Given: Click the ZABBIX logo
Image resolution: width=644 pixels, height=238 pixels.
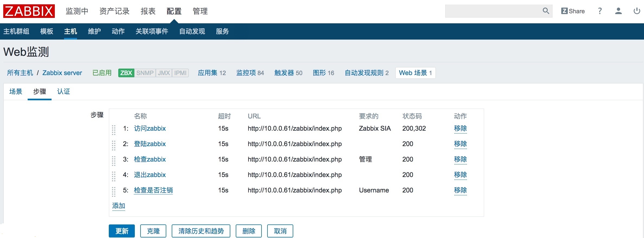Looking at the screenshot, I should (x=29, y=11).
